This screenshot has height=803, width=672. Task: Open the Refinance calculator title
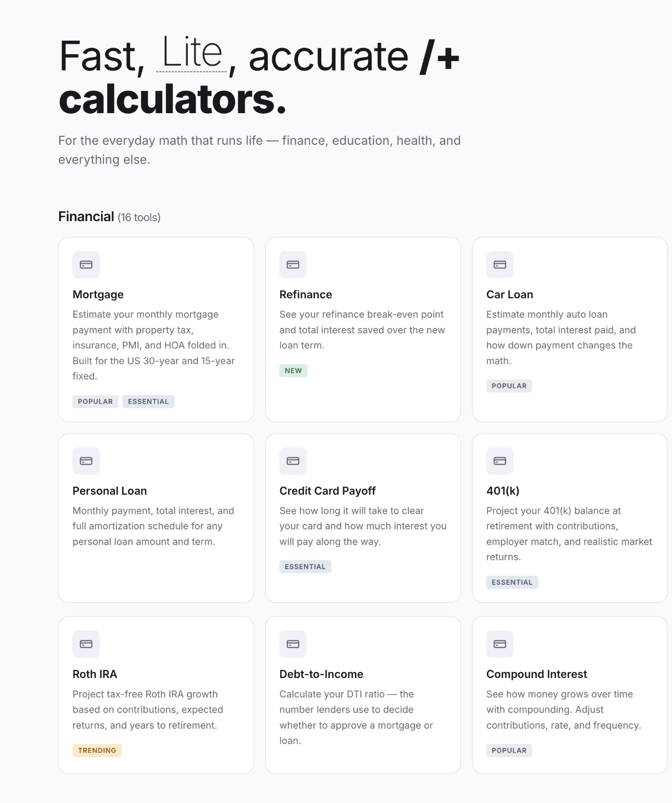[x=306, y=294]
